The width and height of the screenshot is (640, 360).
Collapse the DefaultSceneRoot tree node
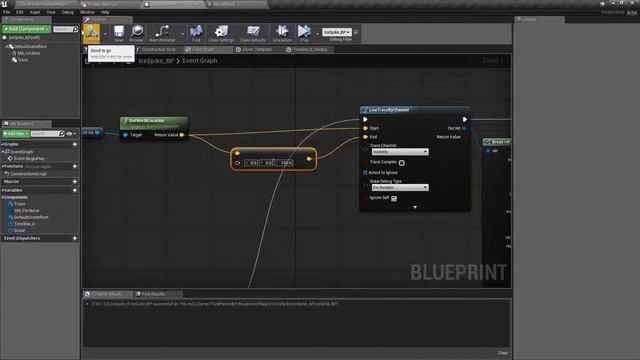pos(7,47)
